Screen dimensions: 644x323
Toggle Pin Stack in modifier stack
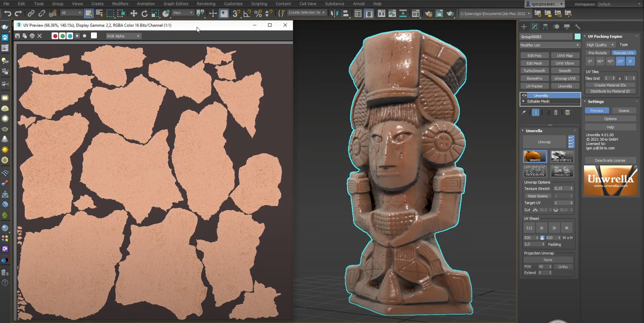point(524,112)
